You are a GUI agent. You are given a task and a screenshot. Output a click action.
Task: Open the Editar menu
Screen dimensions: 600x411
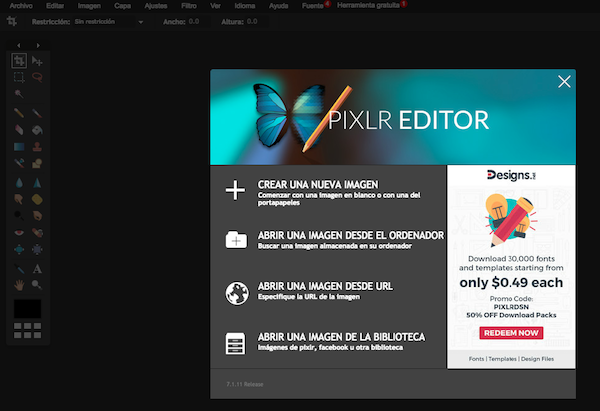[x=55, y=6]
